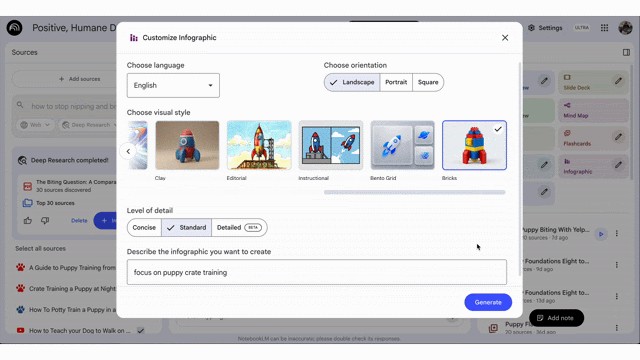Open the Google apps grid icon
Viewport: 640px width, 360px height.
[x=604, y=28]
